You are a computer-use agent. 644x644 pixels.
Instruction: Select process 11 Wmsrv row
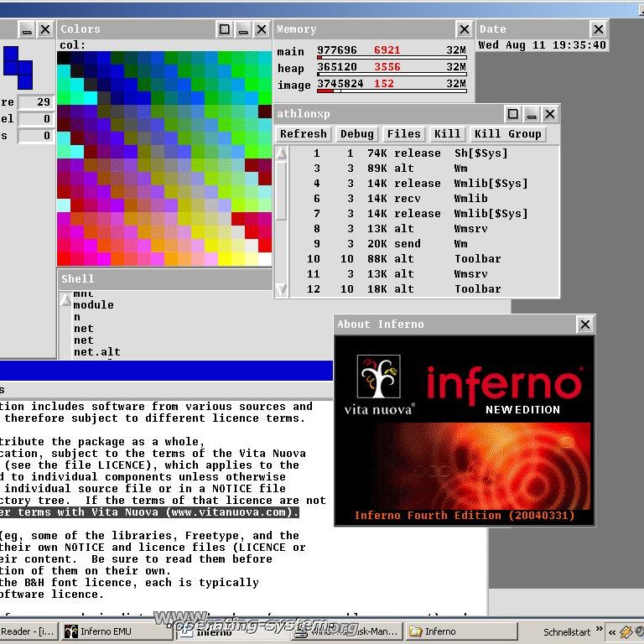tap(423, 274)
